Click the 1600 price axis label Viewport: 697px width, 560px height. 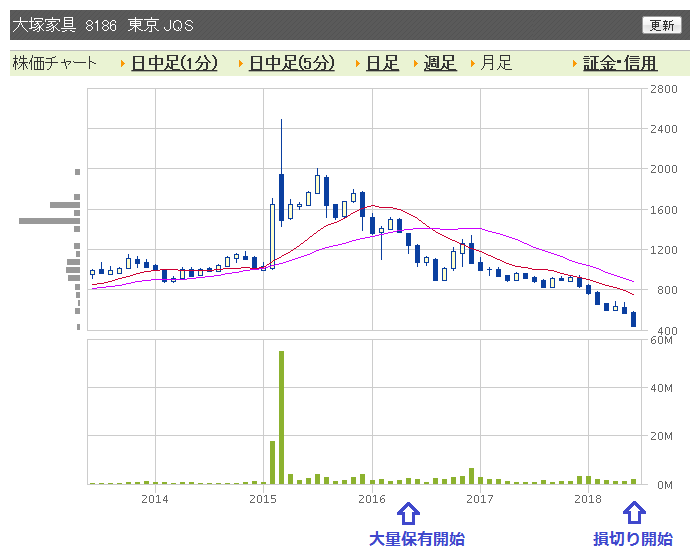point(664,210)
